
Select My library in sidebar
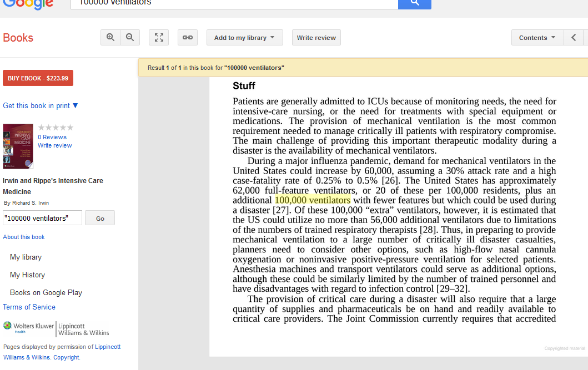click(x=26, y=257)
